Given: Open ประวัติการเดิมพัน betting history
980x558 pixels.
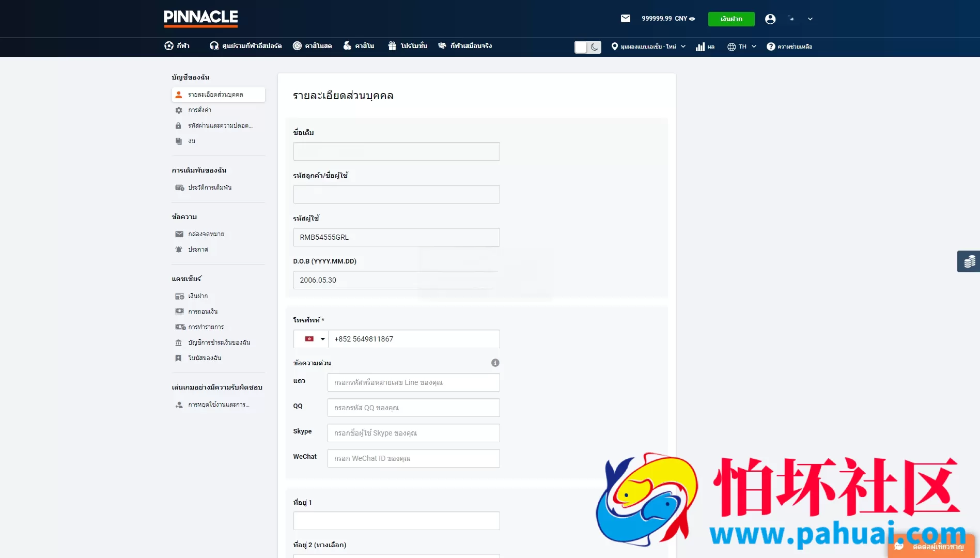Looking at the screenshot, I should pyautogui.click(x=219, y=188).
